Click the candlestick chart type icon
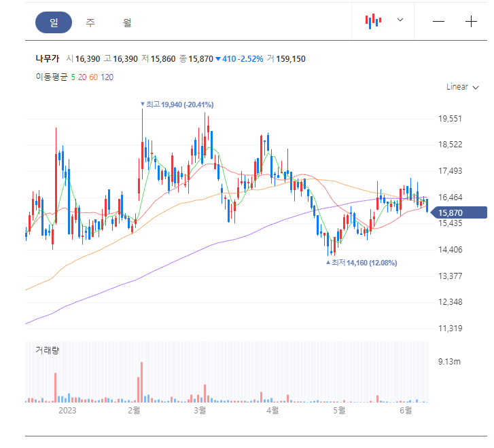 (x=373, y=21)
